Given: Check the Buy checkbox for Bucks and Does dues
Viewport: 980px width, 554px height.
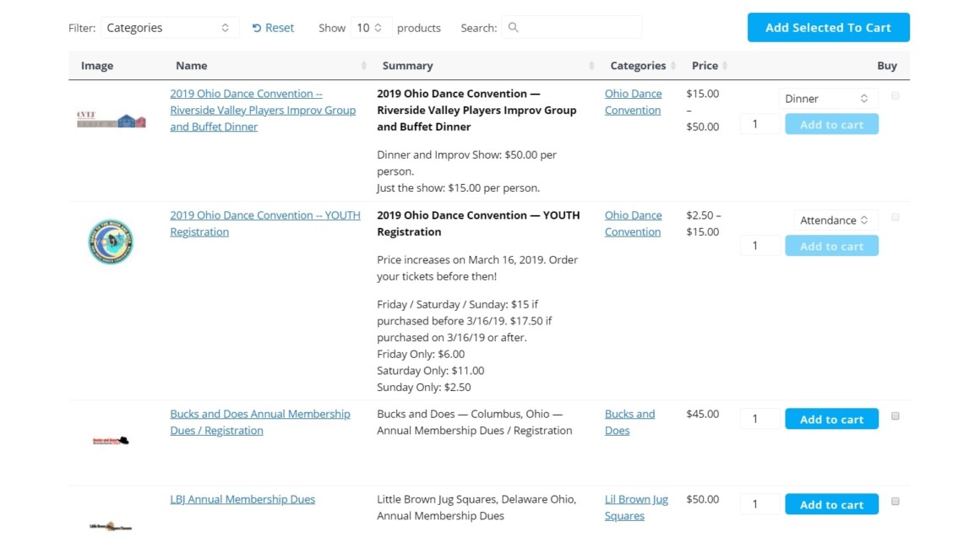Looking at the screenshot, I should [x=895, y=415].
